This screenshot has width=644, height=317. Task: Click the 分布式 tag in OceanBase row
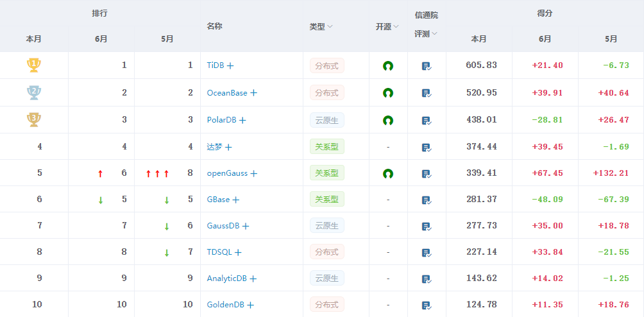pos(327,93)
